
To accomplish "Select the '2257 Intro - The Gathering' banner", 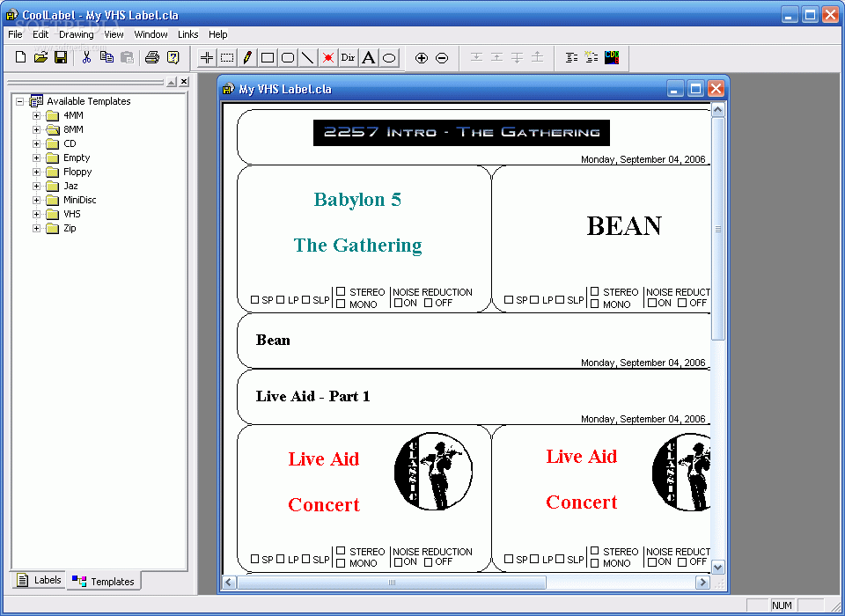I will click(461, 133).
